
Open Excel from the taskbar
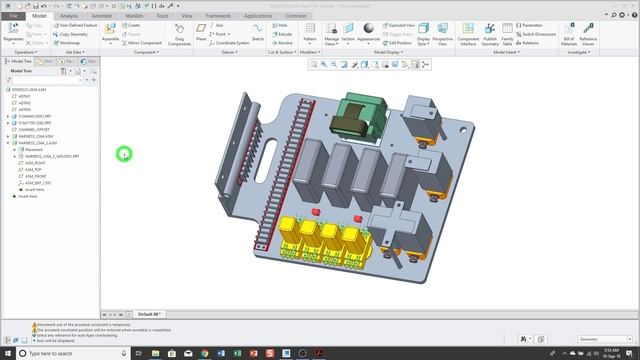pos(237,353)
